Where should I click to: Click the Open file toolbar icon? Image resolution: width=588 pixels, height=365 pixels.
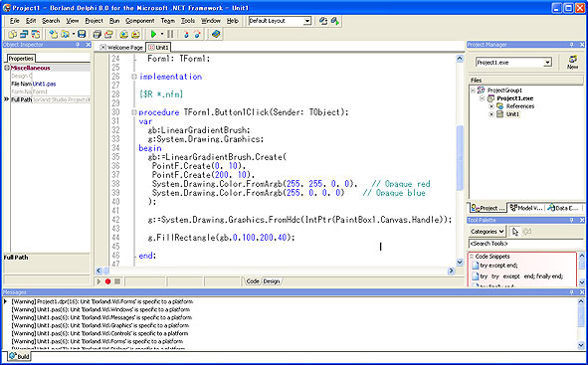[66, 34]
